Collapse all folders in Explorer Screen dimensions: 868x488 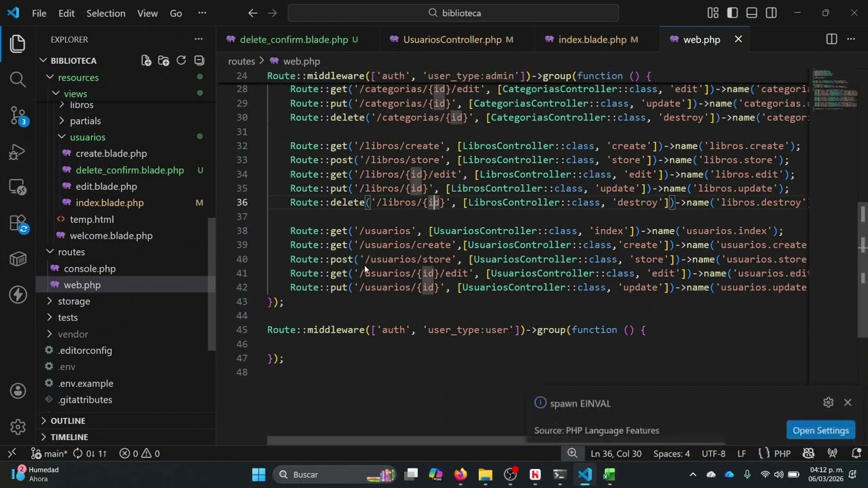pos(199,60)
